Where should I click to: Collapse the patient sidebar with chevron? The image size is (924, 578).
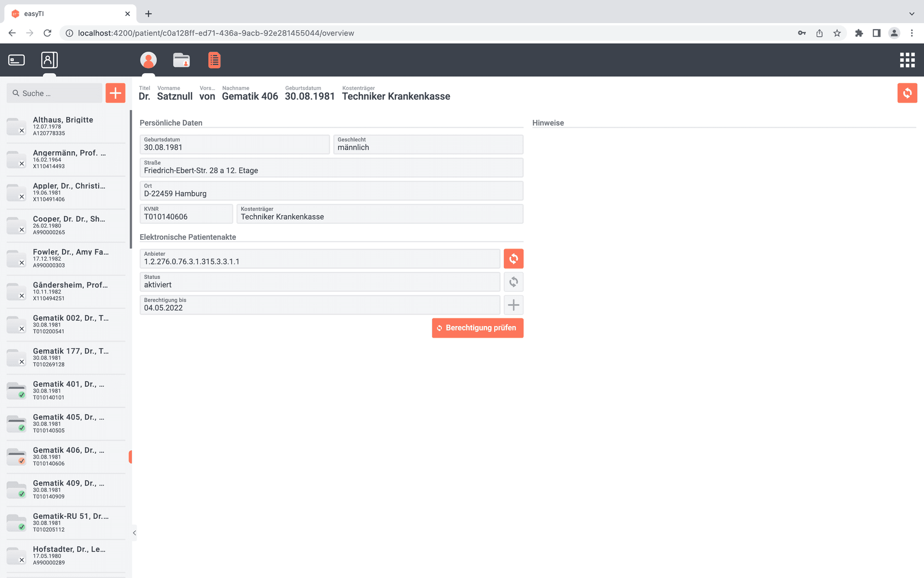(x=134, y=533)
